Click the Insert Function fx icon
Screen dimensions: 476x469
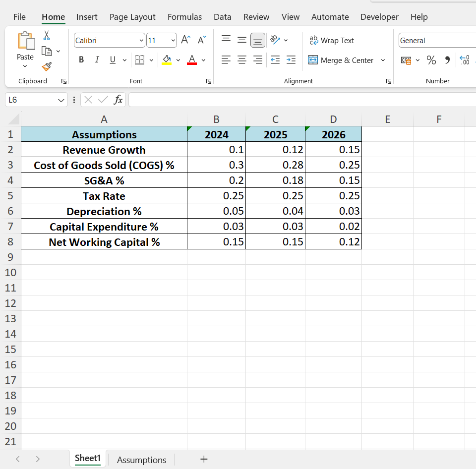(118, 100)
